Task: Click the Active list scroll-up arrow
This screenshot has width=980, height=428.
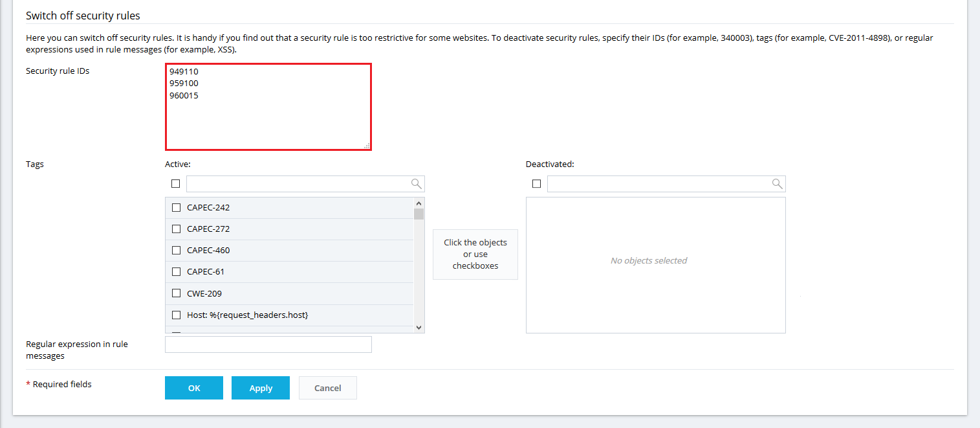Action: (419, 203)
